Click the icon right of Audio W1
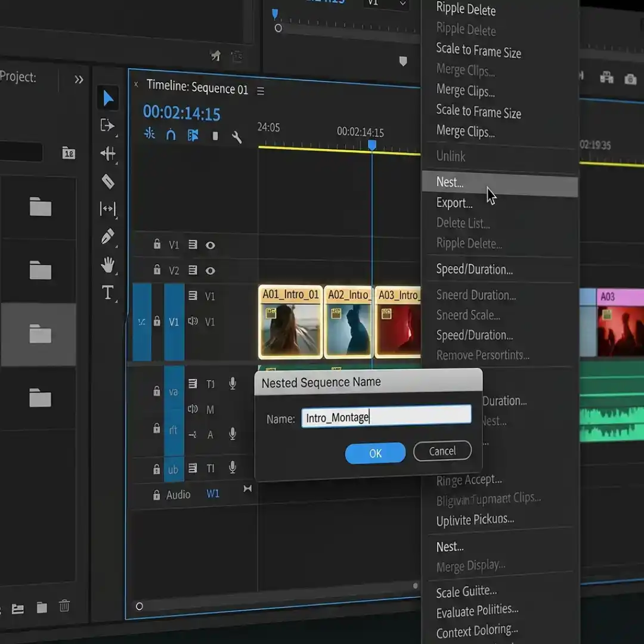 (247, 488)
